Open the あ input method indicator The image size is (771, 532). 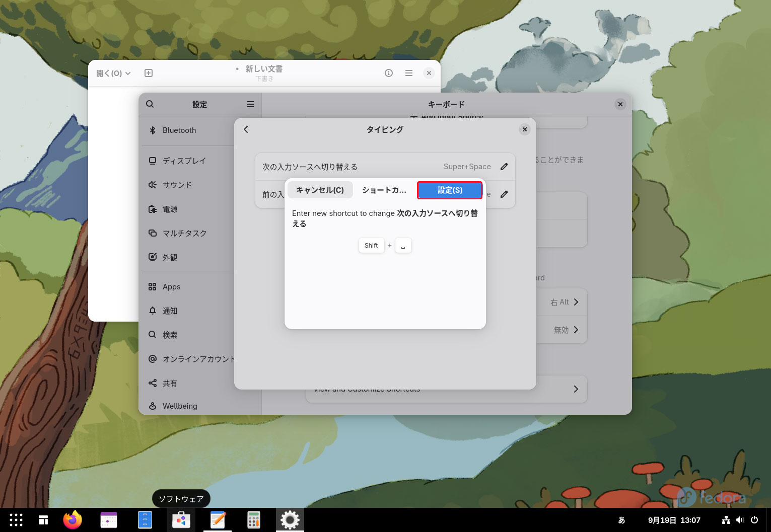(621, 520)
